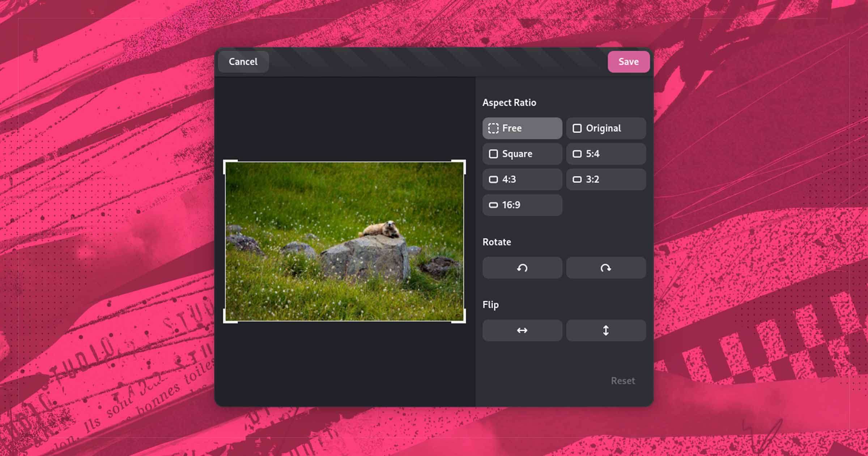Select the Original aspect ratio option
Screen dimensions: 868x456
point(606,128)
